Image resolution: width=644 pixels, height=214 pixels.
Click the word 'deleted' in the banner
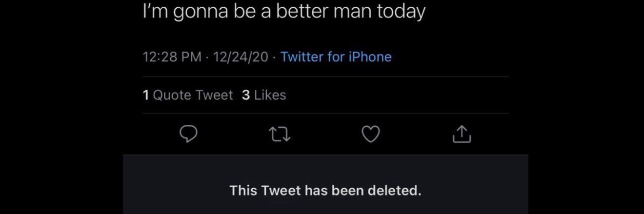(398, 190)
